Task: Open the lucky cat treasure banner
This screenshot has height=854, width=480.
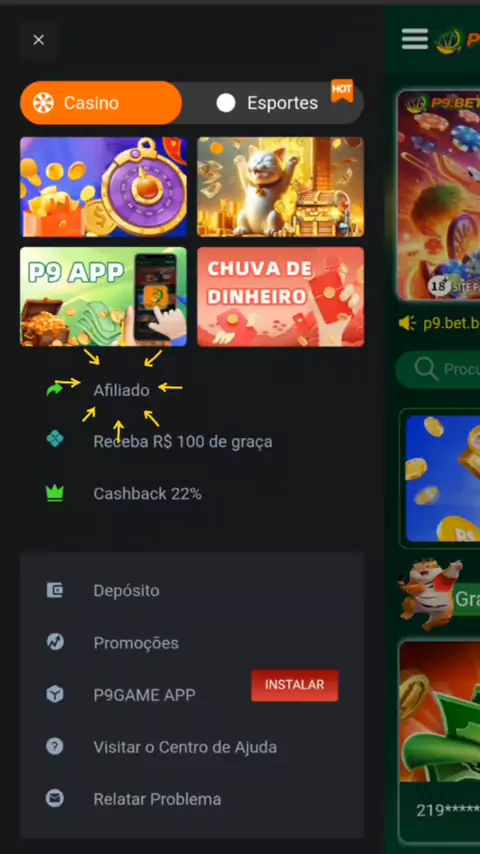Action: point(281,187)
